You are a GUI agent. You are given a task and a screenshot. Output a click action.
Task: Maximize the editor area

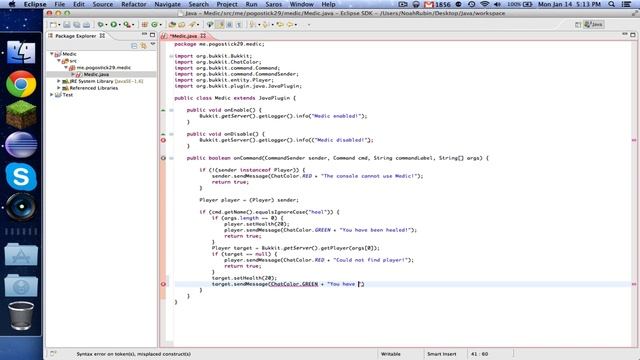click(633, 35)
